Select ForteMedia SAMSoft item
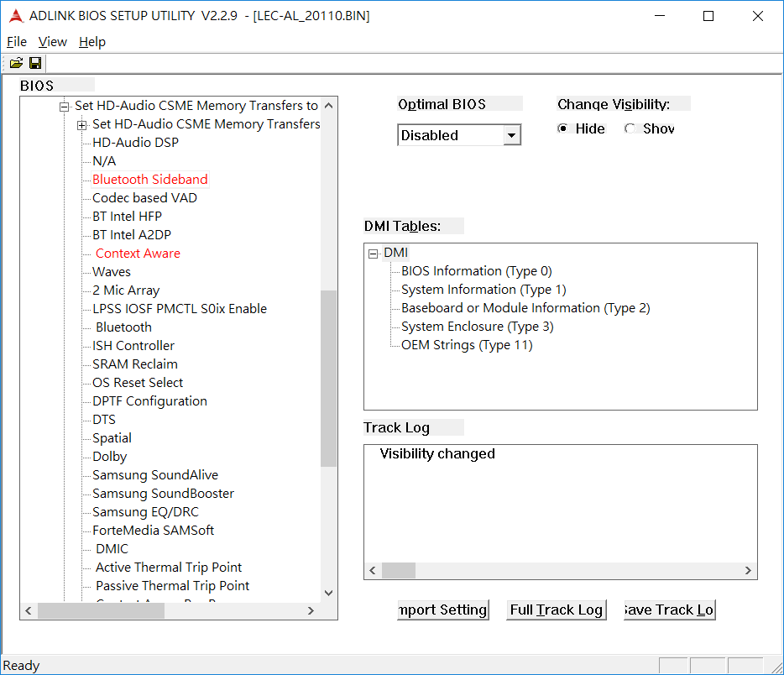The height and width of the screenshot is (675, 784). coord(153,531)
